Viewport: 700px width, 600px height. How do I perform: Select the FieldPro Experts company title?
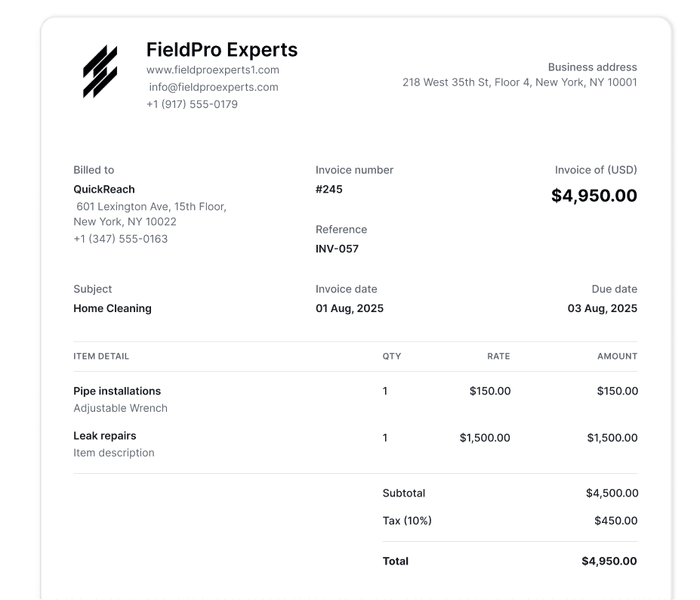(x=222, y=50)
